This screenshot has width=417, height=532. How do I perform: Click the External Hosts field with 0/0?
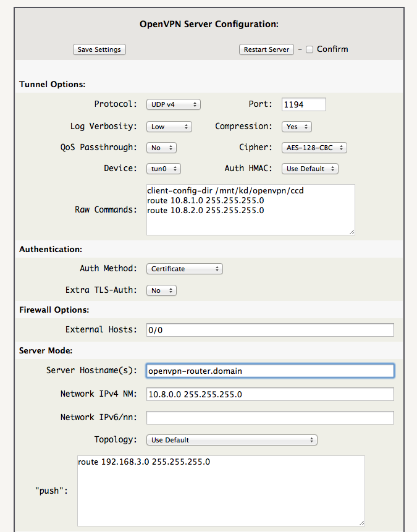[270, 330]
